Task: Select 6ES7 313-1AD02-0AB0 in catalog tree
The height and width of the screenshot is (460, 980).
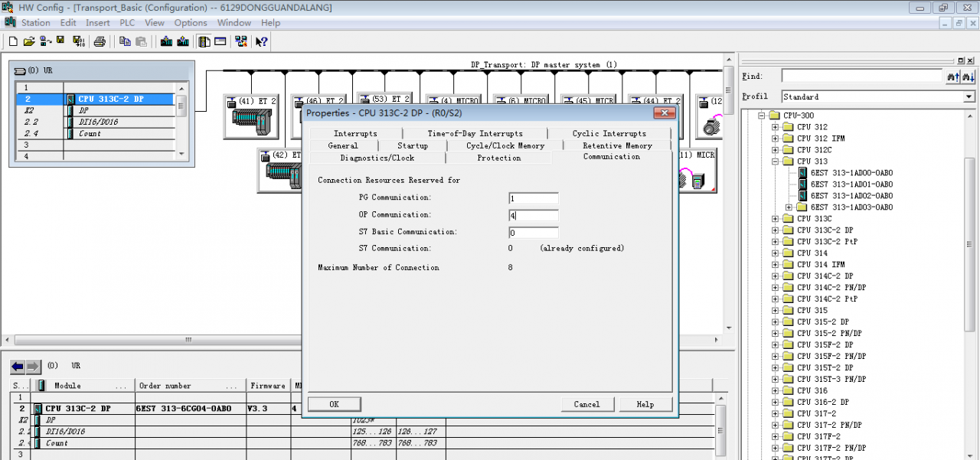Action: pyautogui.click(x=851, y=196)
